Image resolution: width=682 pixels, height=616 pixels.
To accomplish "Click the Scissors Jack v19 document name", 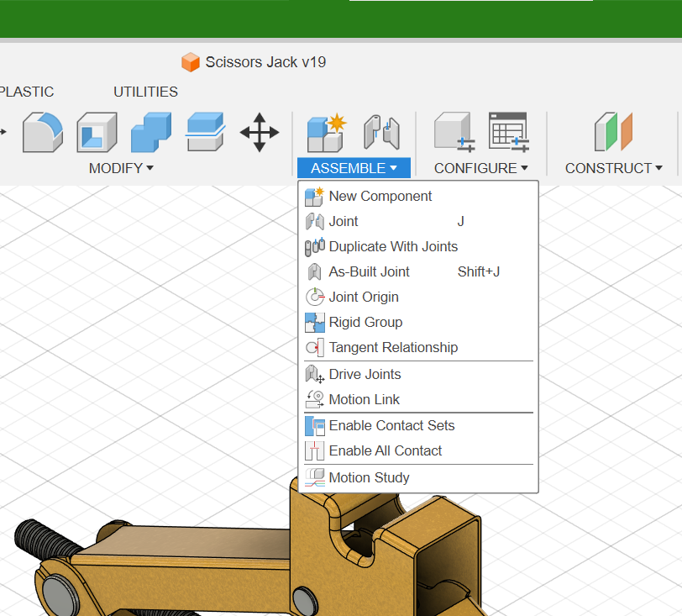I will coord(265,61).
